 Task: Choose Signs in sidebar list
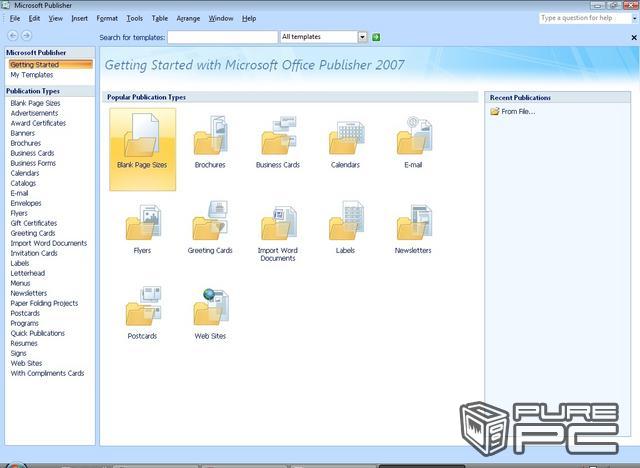coord(18,353)
